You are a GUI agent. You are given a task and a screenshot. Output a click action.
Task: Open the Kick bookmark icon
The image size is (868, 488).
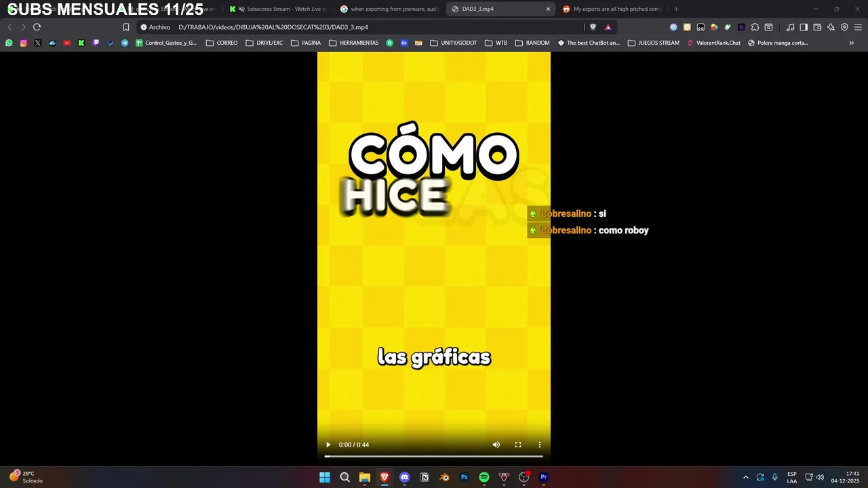pyautogui.click(x=81, y=43)
